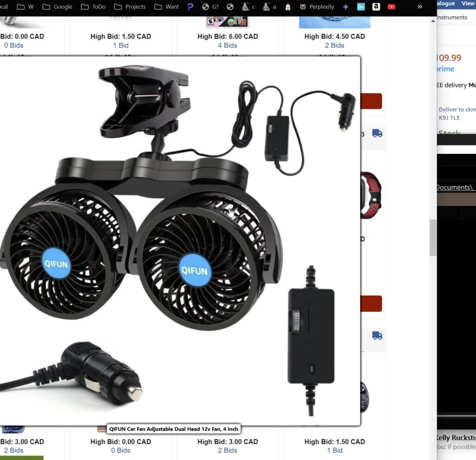Open the Want bookmark folder
The height and width of the screenshot is (460, 476).
166,7
